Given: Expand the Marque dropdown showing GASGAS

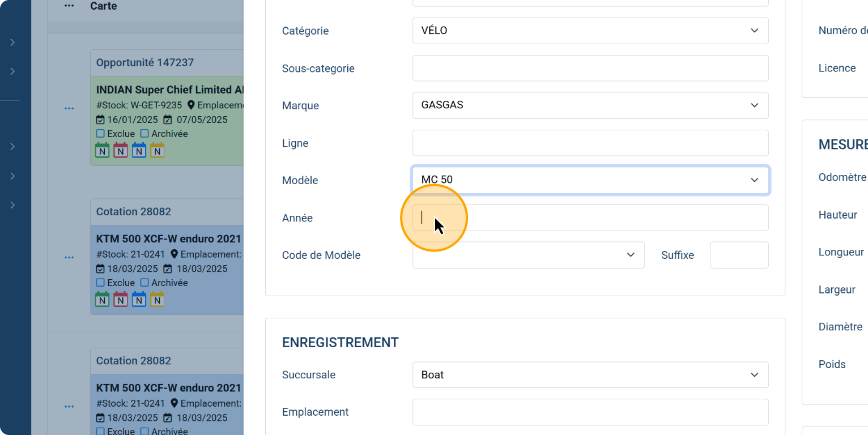Looking at the screenshot, I should pyautogui.click(x=590, y=105).
